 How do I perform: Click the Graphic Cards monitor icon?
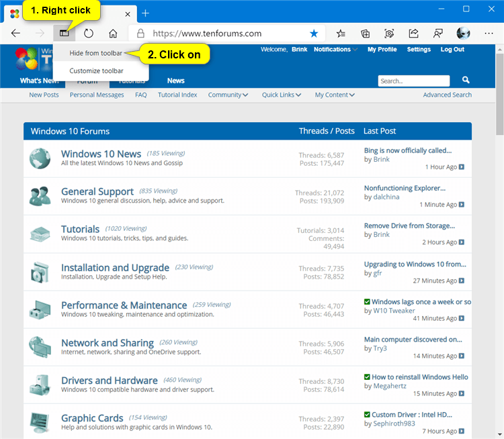click(x=40, y=423)
